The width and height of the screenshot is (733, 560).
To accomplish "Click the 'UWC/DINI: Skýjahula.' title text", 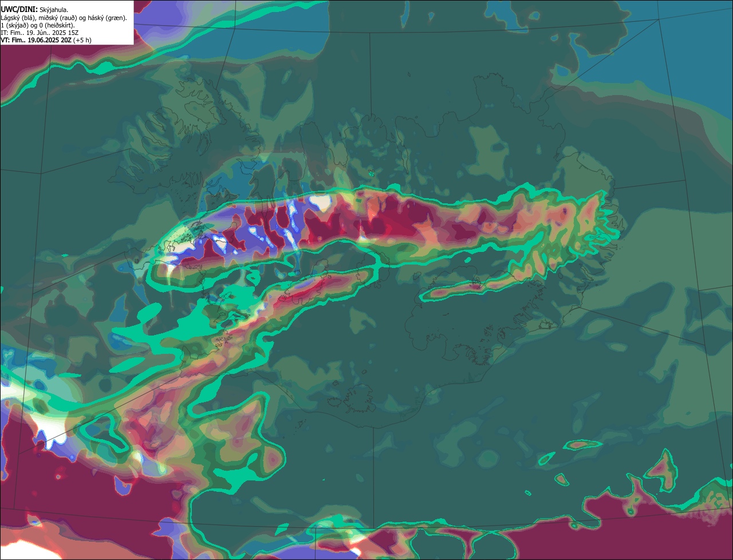I will click(34, 10).
